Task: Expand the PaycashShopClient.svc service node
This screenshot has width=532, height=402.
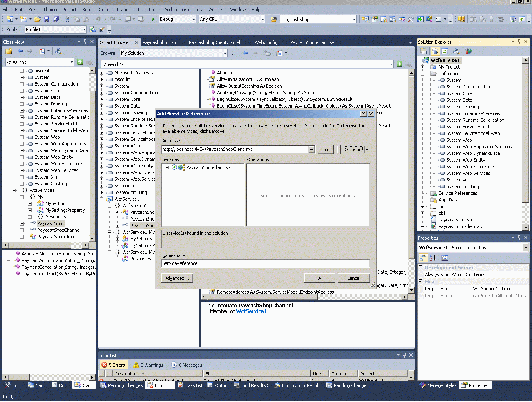Action: click(167, 168)
